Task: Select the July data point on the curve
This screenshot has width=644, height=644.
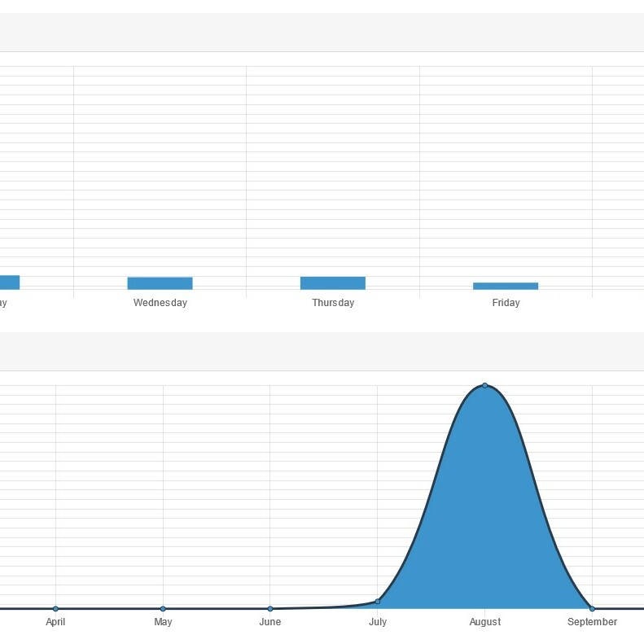Action: 378,602
